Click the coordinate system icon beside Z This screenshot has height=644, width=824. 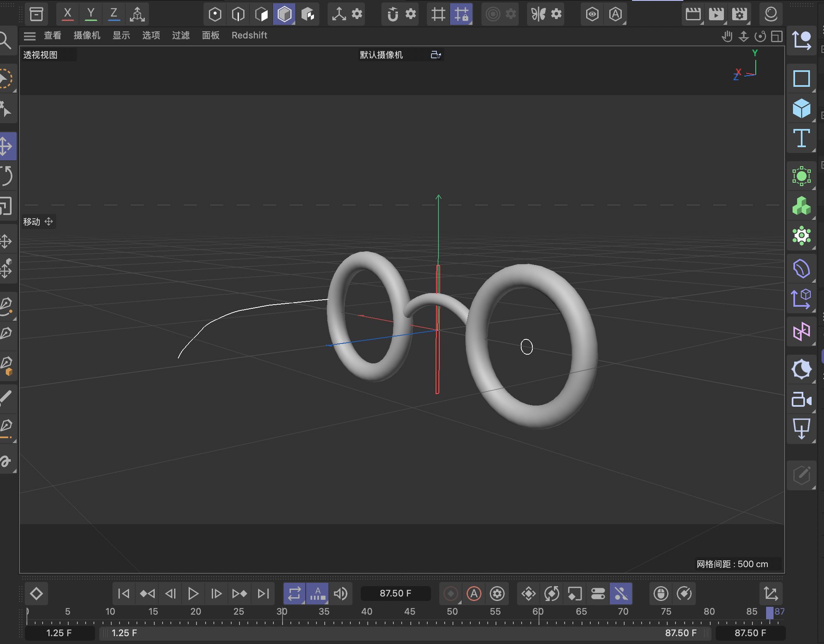(137, 14)
